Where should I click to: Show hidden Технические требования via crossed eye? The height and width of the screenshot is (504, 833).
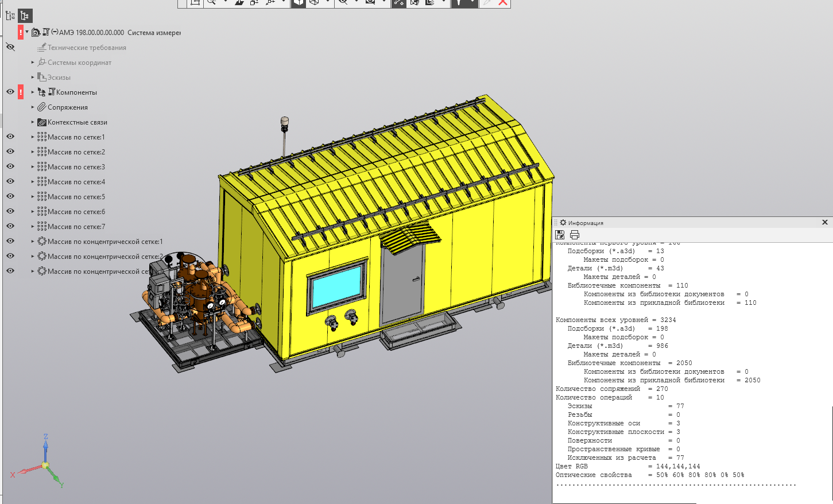point(10,47)
